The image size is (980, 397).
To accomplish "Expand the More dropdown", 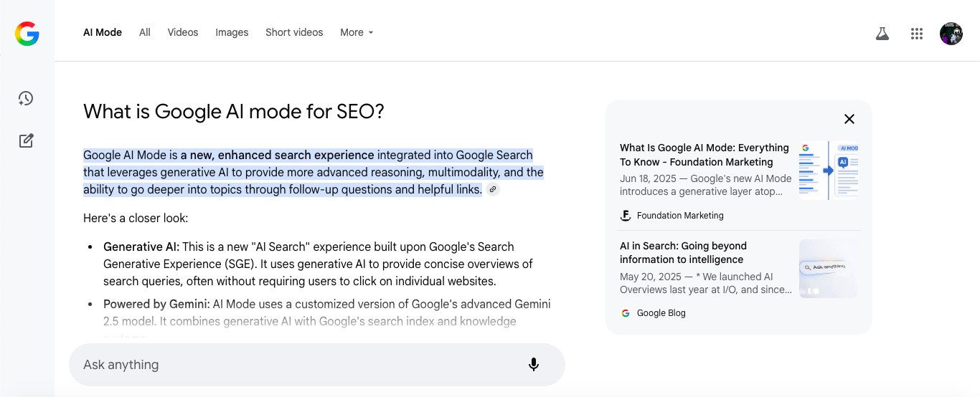I will click(x=357, y=32).
